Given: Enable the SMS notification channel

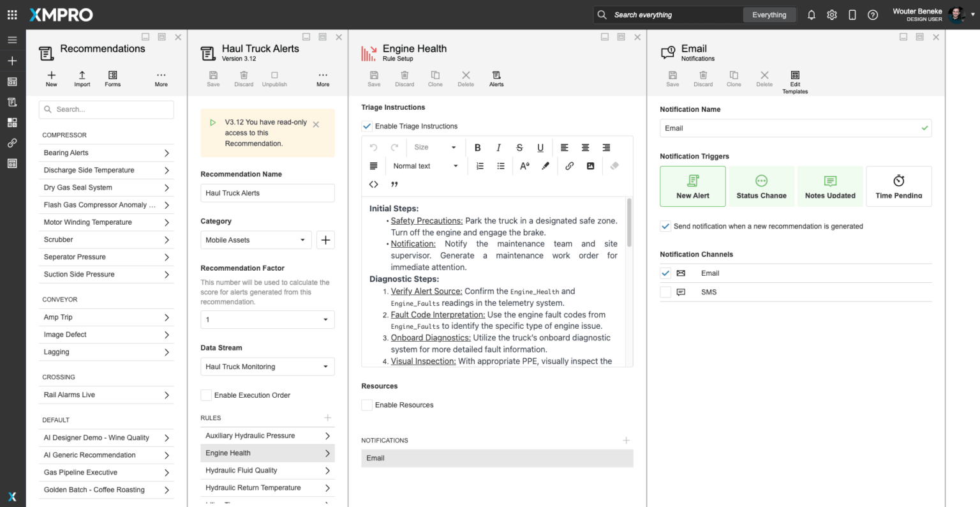Looking at the screenshot, I should coord(665,292).
